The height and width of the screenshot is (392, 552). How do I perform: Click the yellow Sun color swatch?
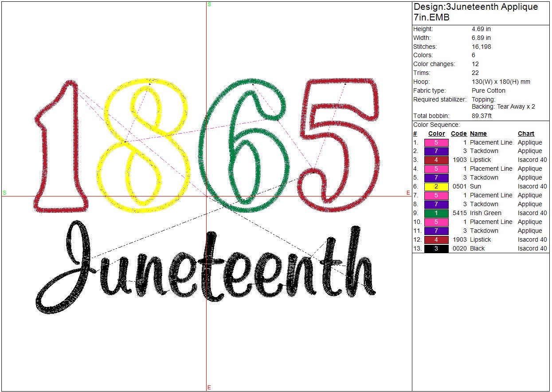(436, 187)
